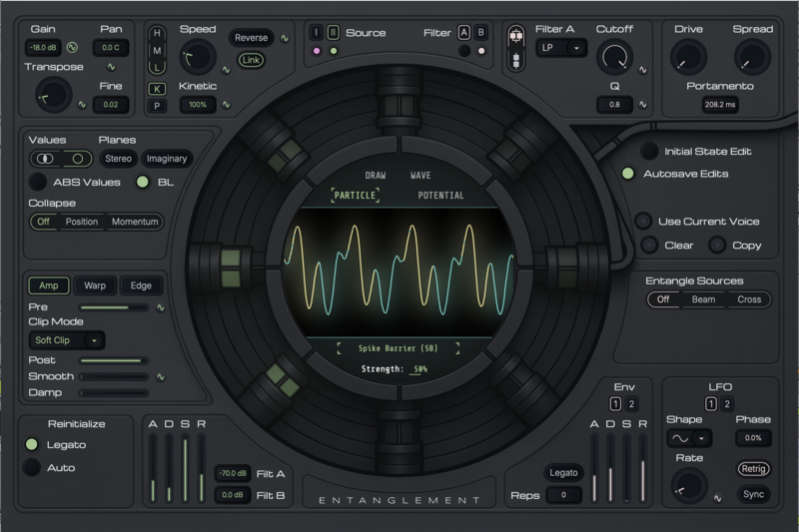Open the Filter A type dropdown
Screen dimensions: 799x532
[x=562, y=48]
